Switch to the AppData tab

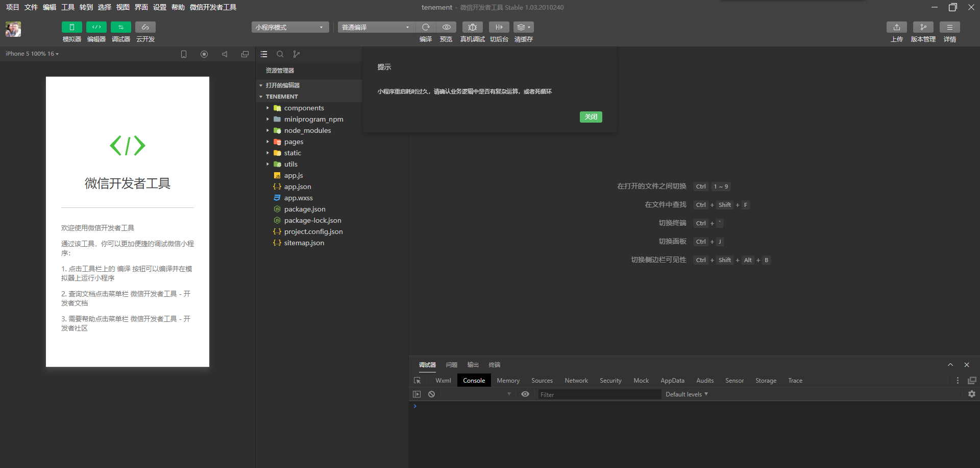pyautogui.click(x=672, y=381)
